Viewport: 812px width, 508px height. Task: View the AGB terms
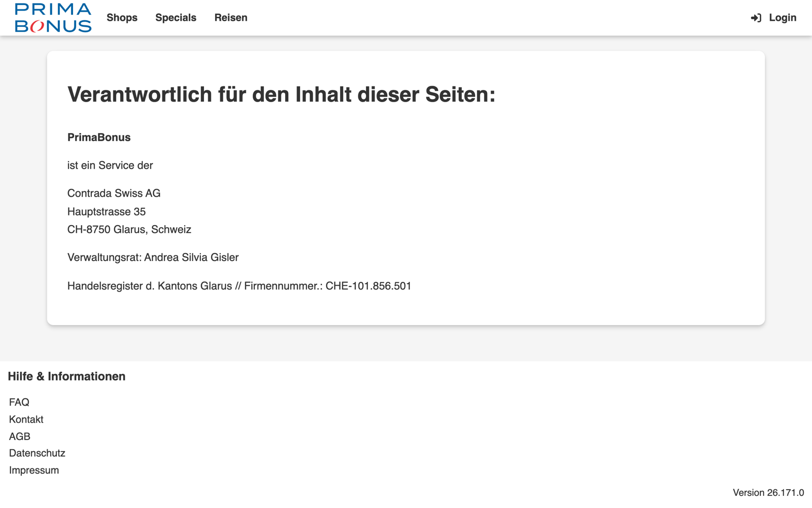(x=20, y=436)
